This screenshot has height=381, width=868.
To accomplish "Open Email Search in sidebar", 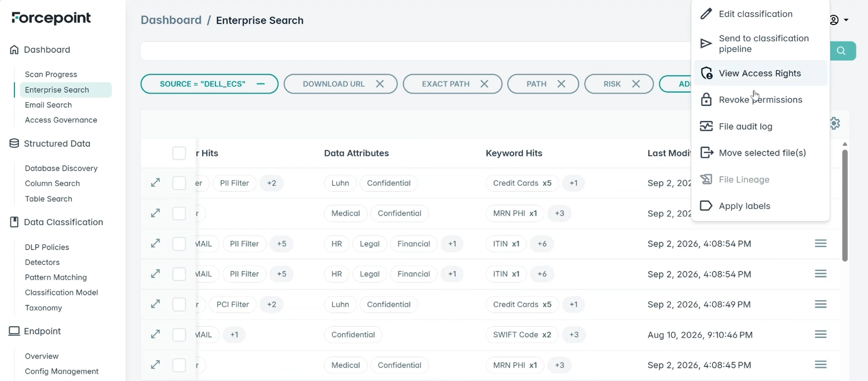I will [x=48, y=105].
